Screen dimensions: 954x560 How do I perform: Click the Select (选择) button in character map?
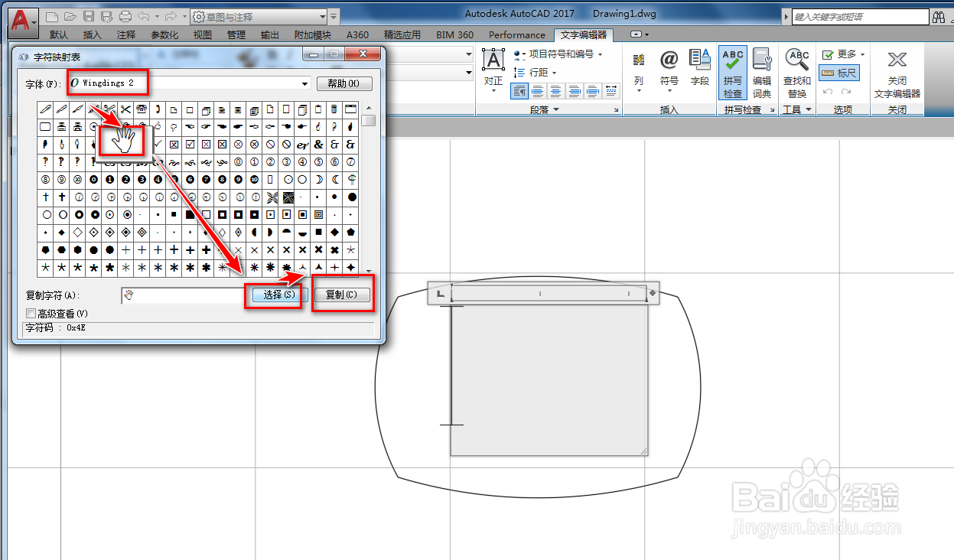pyautogui.click(x=278, y=295)
